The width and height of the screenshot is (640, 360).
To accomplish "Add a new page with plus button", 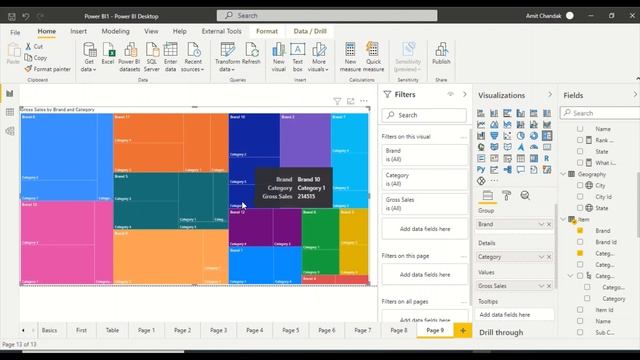I will (463, 330).
